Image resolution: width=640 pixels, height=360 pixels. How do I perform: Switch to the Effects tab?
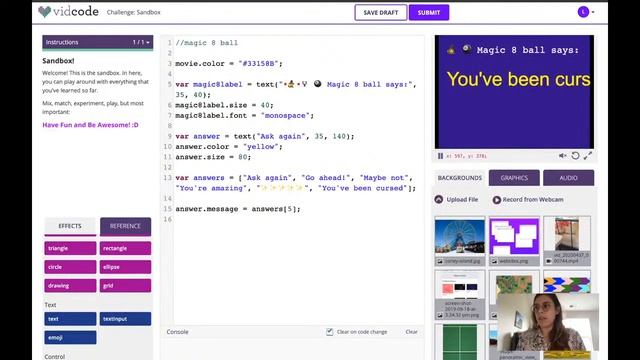pyautogui.click(x=70, y=226)
